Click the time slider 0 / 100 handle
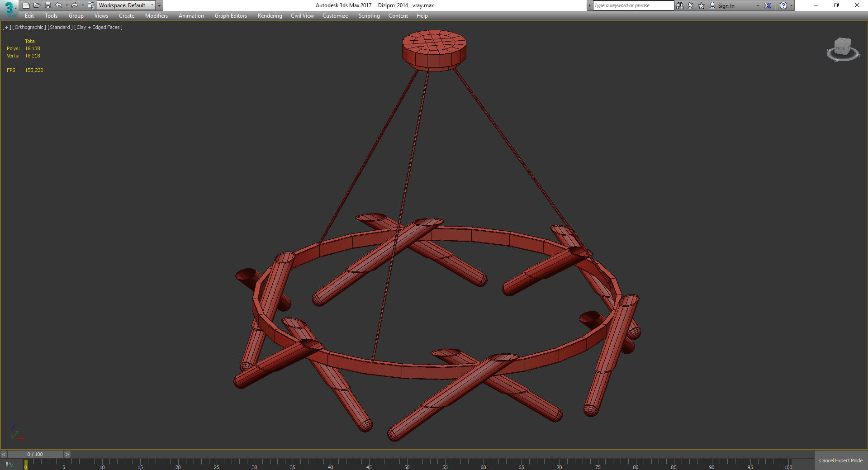The image size is (868, 470). click(35, 454)
